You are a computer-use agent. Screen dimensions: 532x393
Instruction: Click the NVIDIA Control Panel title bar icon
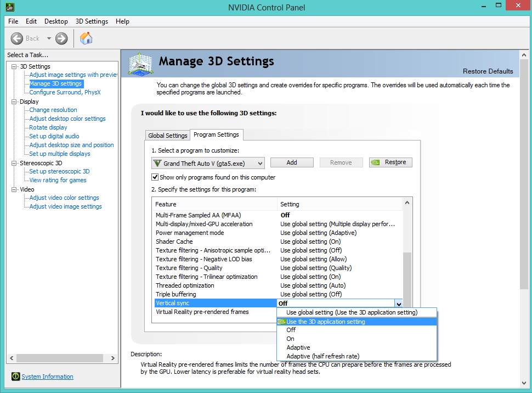click(x=10, y=7)
